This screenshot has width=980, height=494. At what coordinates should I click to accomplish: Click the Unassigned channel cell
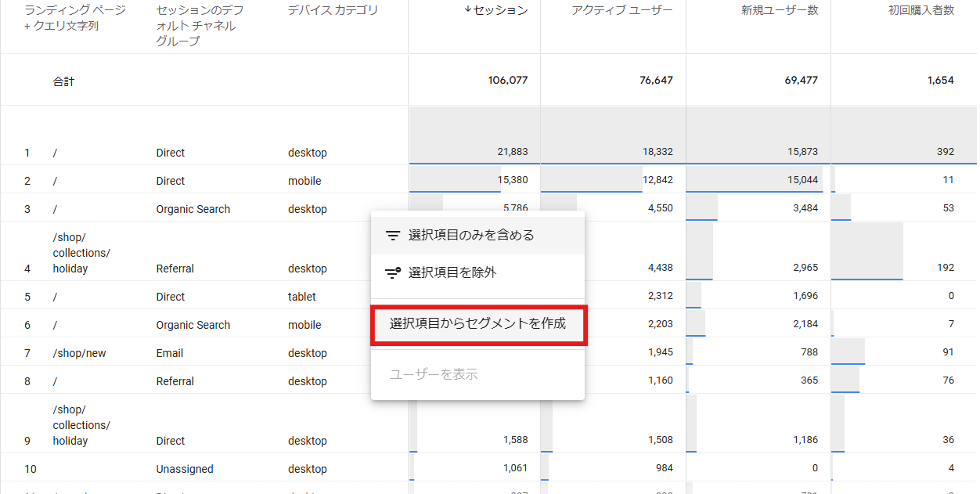point(185,469)
